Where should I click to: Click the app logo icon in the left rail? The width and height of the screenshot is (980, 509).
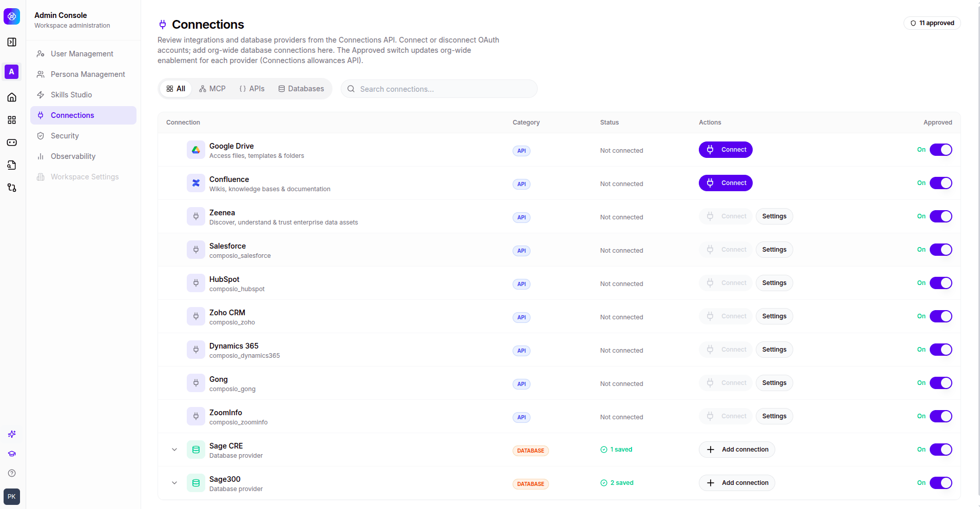coord(12,16)
